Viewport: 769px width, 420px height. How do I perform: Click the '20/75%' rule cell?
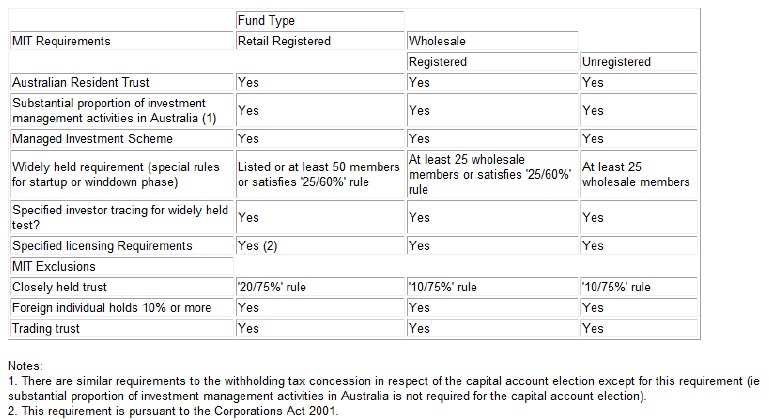[320, 287]
